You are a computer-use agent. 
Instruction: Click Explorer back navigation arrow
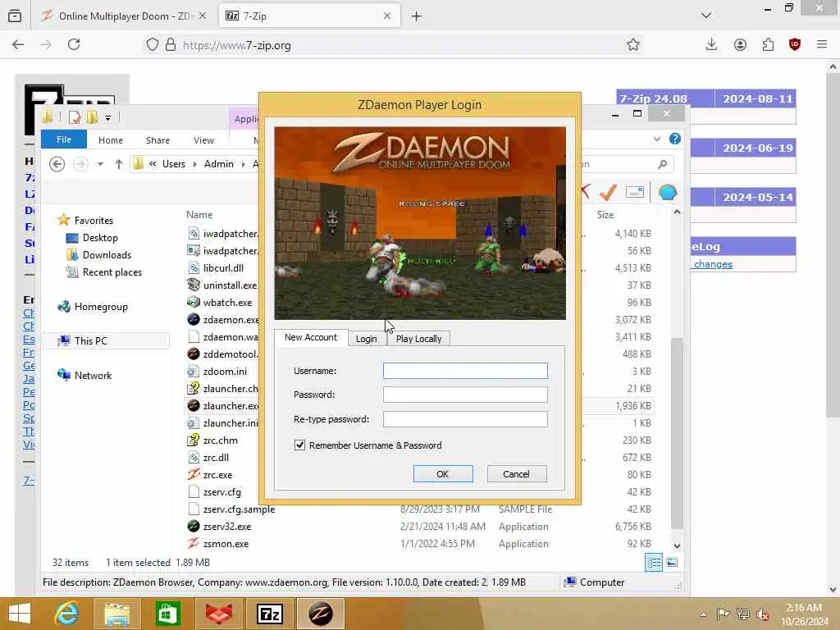click(x=57, y=164)
